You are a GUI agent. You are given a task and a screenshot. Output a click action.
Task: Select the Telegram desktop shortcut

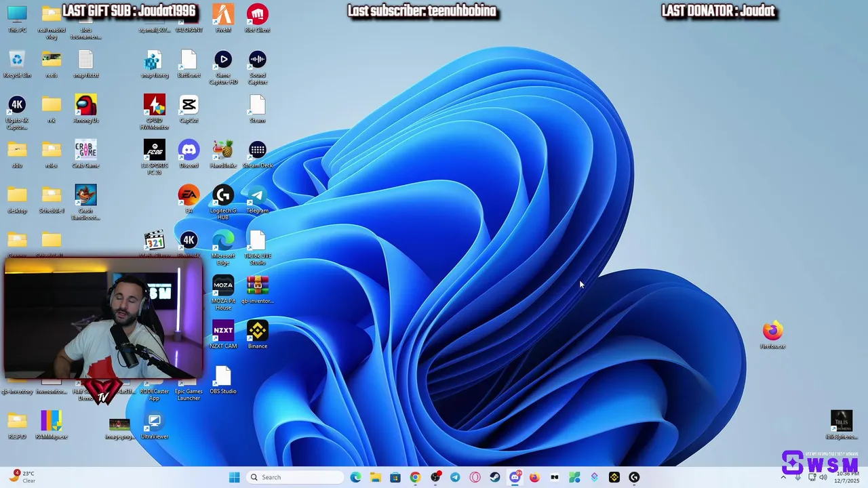(x=257, y=200)
